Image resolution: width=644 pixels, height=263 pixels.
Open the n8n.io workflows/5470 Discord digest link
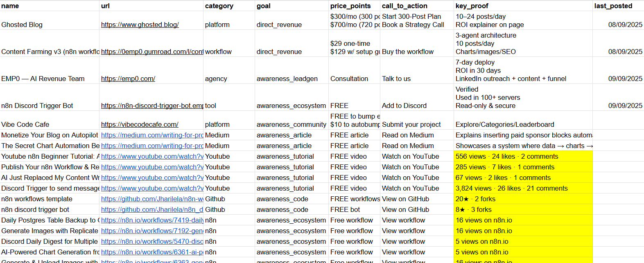[x=152, y=241]
